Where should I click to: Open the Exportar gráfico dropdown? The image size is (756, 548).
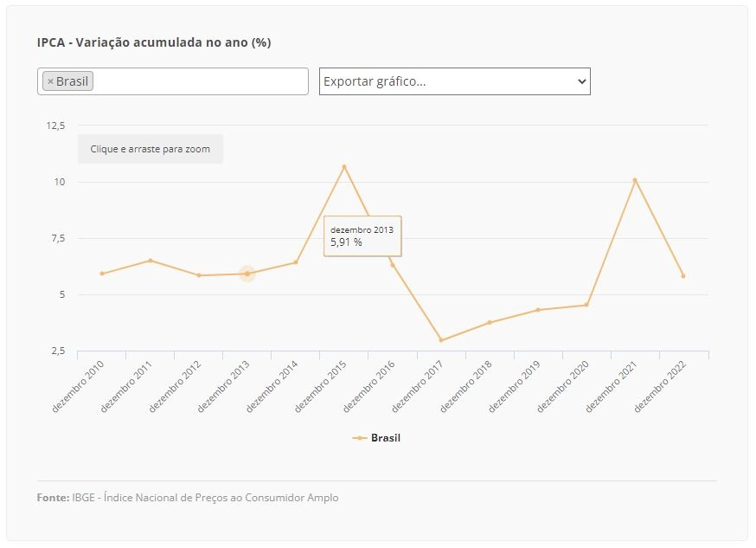pos(455,81)
